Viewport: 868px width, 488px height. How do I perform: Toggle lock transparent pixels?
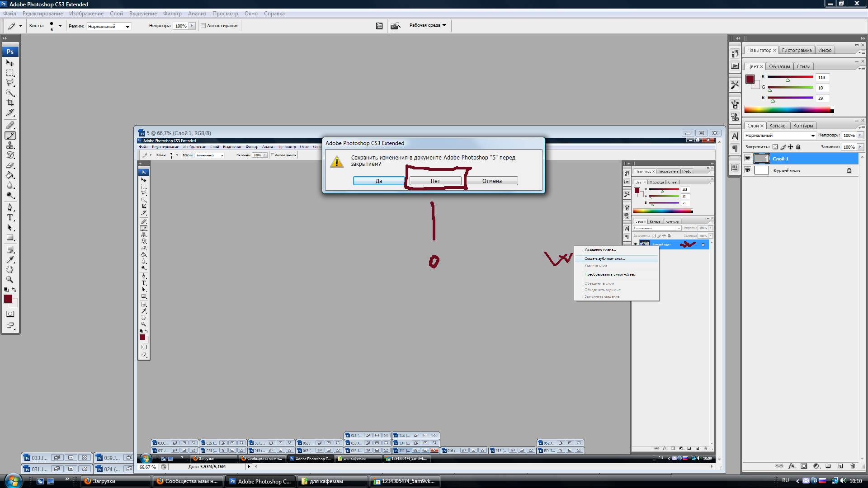775,147
